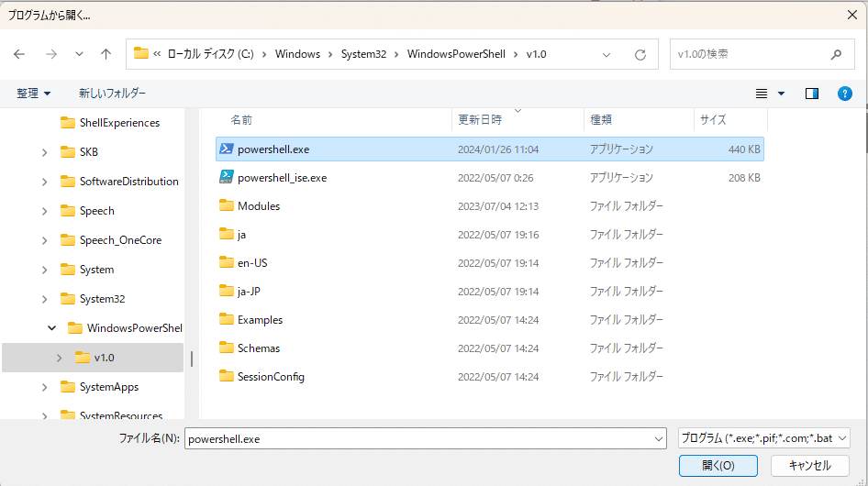Click the powershell.exe application icon

point(226,149)
